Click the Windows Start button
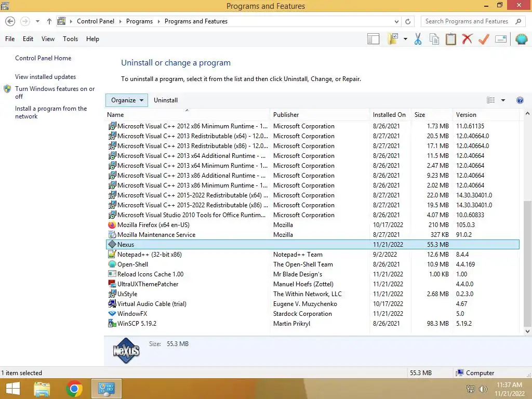The image size is (532, 399). tap(13, 389)
